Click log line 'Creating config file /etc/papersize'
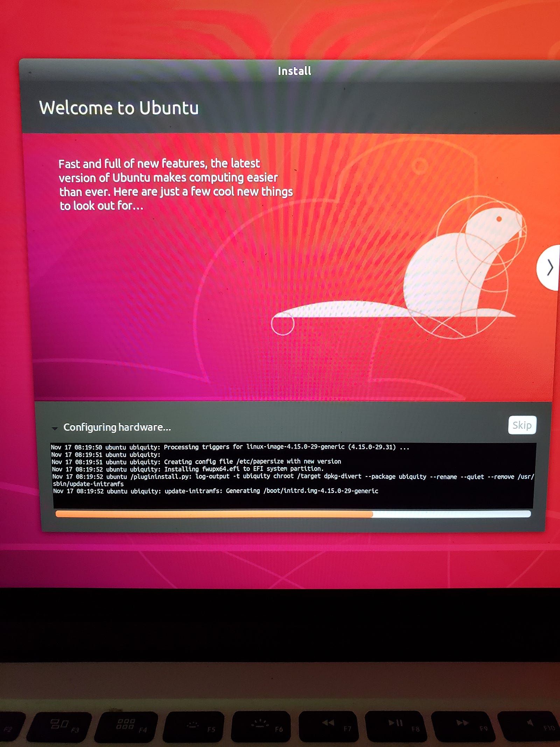Screen dimensions: 560x747 tap(196, 462)
